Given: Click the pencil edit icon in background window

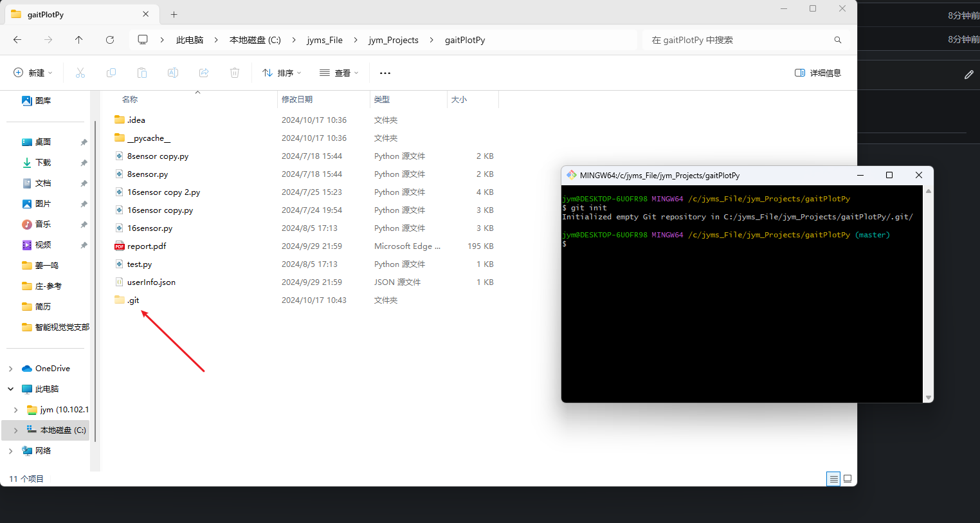Looking at the screenshot, I should click(x=969, y=75).
